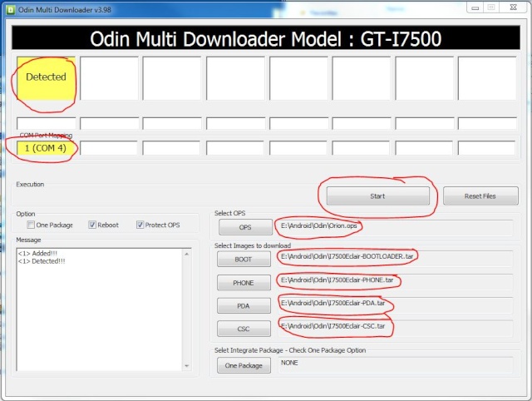Image resolution: width=532 pixels, height=401 pixels.
Task: Click the Start button
Action: (x=377, y=196)
